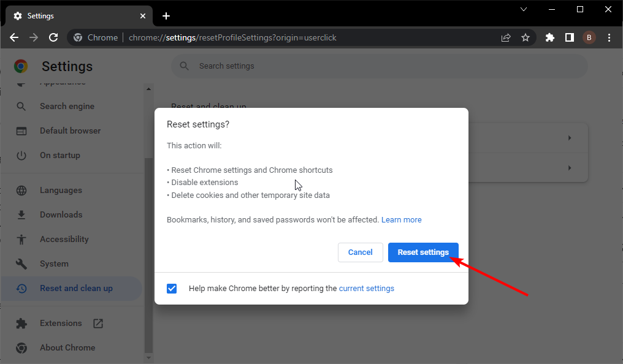Maximize the Chrome window
Image resolution: width=623 pixels, height=364 pixels.
pyautogui.click(x=580, y=9)
